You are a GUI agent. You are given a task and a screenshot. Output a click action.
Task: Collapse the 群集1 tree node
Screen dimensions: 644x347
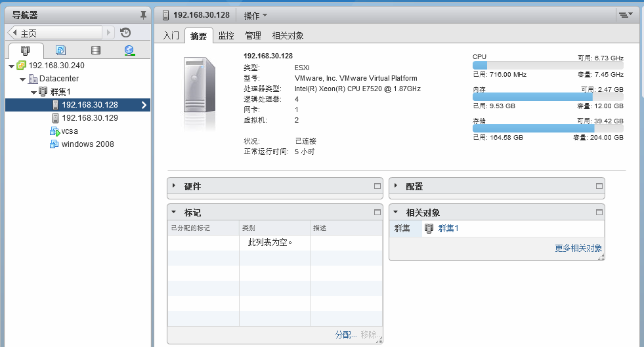tap(33, 92)
